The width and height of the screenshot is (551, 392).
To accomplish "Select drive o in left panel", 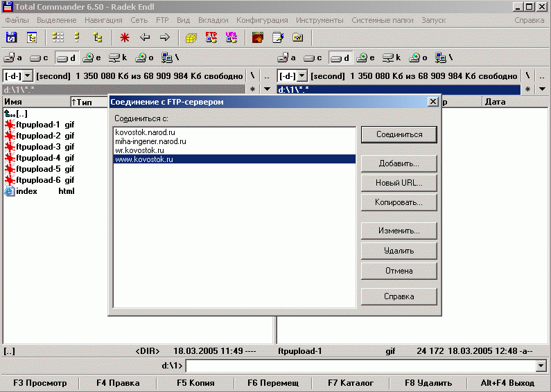I will pyautogui.click(x=145, y=57).
